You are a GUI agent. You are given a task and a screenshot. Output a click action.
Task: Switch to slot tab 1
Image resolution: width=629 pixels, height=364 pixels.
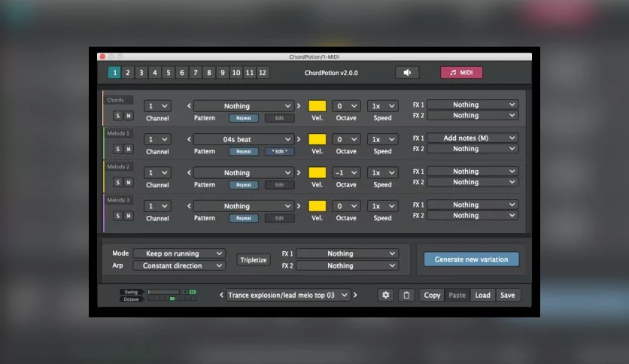tap(114, 72)
